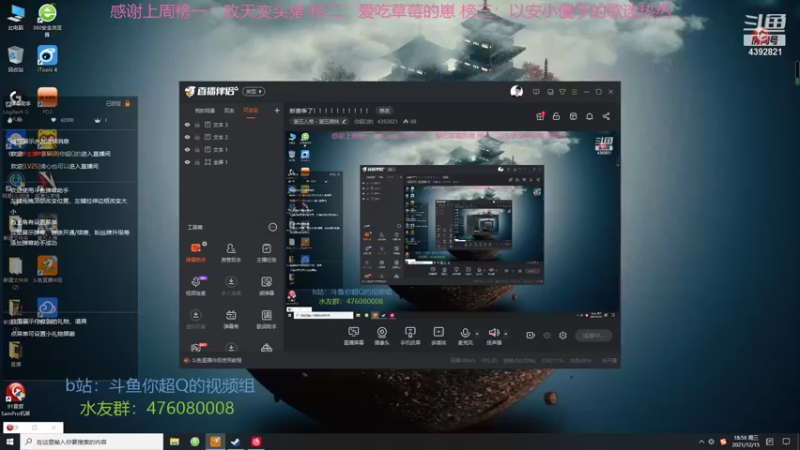Screen dimensions: 800x450
Task: Click the 连接中 live status button
Action: [593, 335]
